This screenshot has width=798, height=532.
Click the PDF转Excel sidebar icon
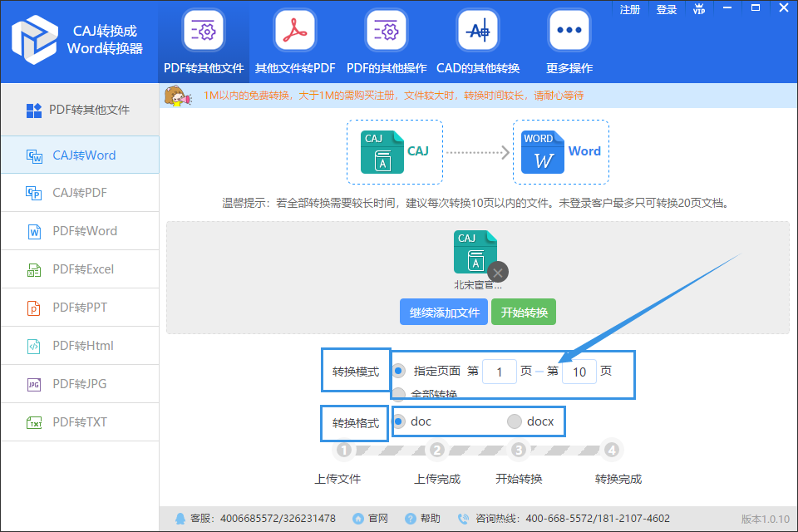click(33, 269)
